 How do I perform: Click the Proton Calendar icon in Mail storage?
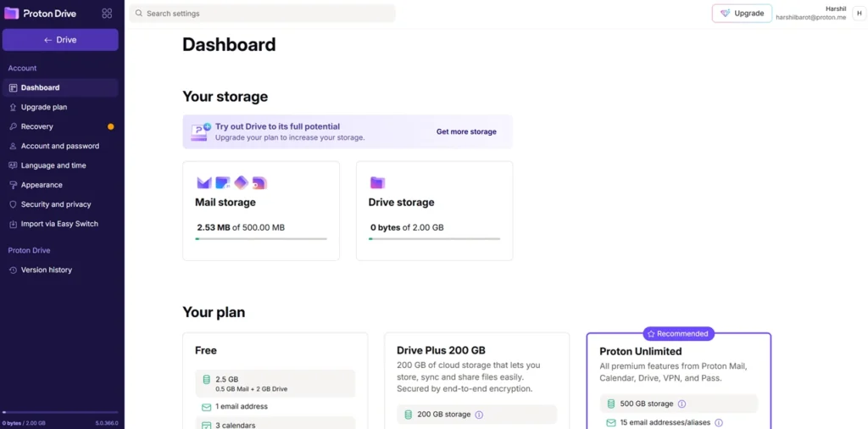pos(223,182)
